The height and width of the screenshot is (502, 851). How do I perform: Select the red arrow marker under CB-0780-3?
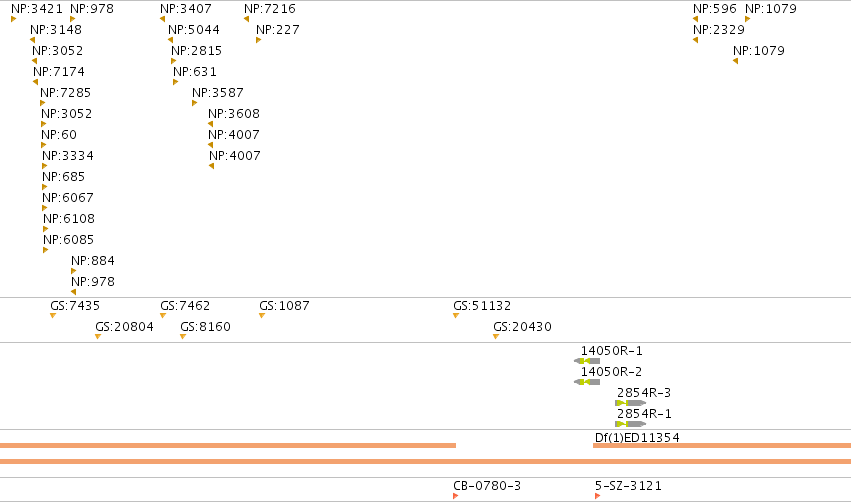456,496
